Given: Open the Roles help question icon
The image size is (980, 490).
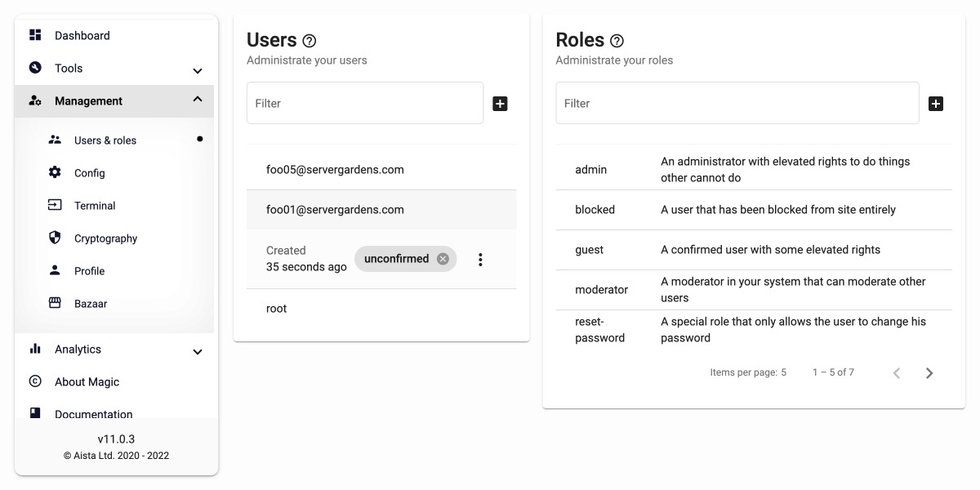Looking at the screenshot, I should click(617, 41).
